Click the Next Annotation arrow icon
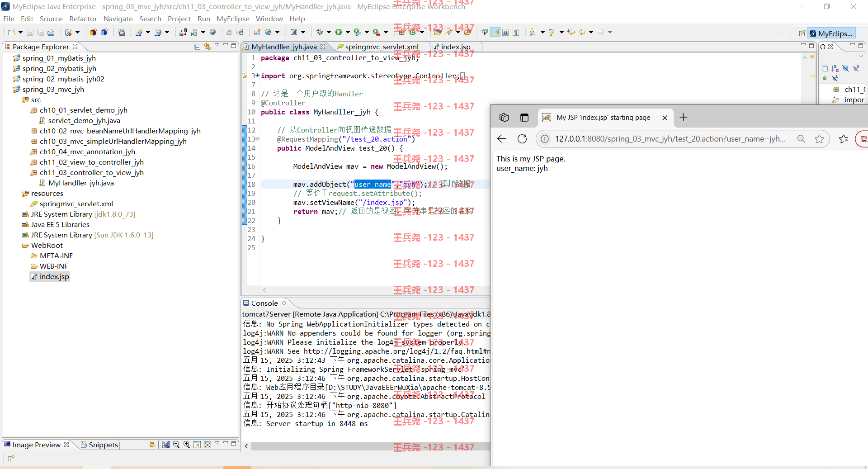The image size is (868, 469). tap(533, 32)
